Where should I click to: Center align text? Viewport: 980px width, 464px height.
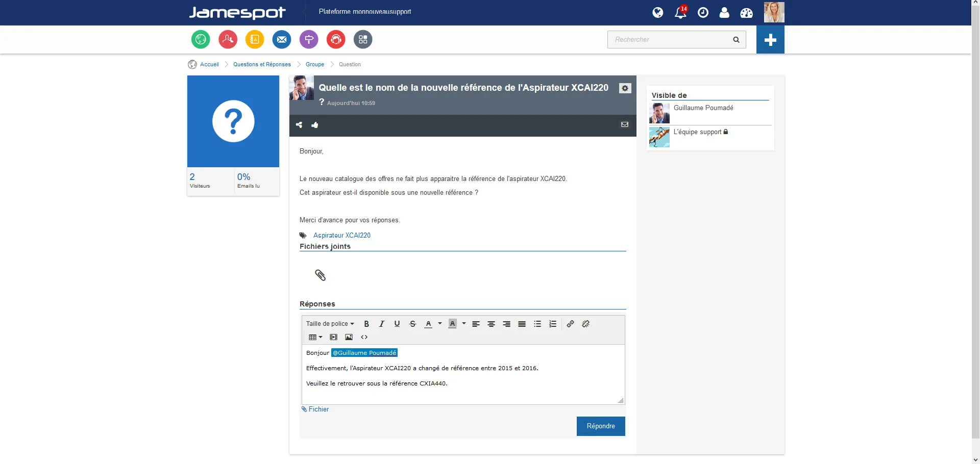491,324
